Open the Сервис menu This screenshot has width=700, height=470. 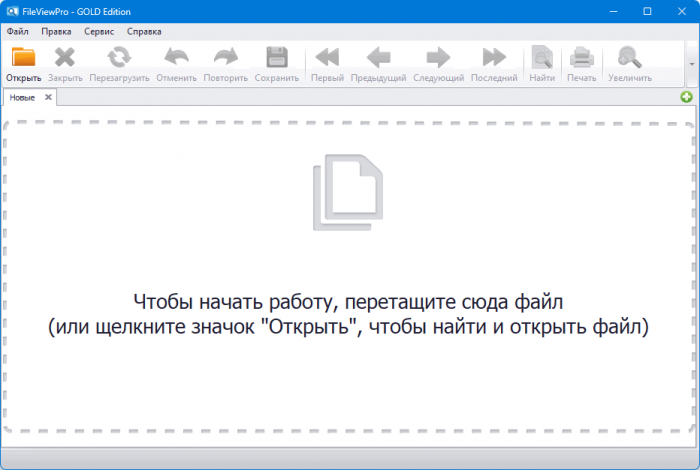pyautogui.click(x=99, y=31)
